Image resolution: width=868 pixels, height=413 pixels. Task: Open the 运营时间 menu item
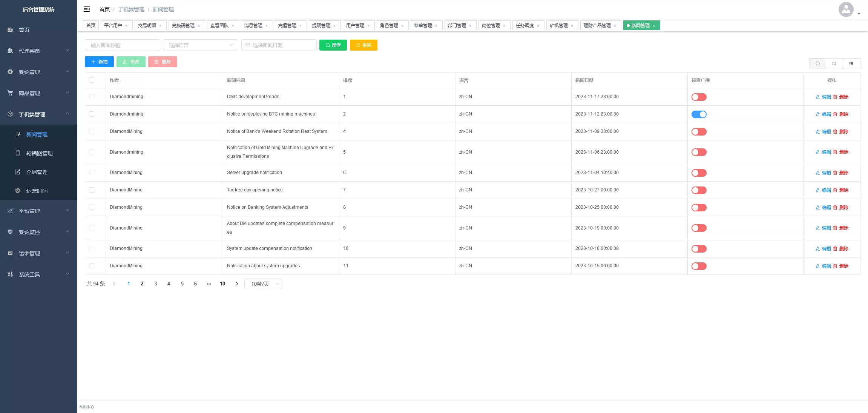point(37,191)
